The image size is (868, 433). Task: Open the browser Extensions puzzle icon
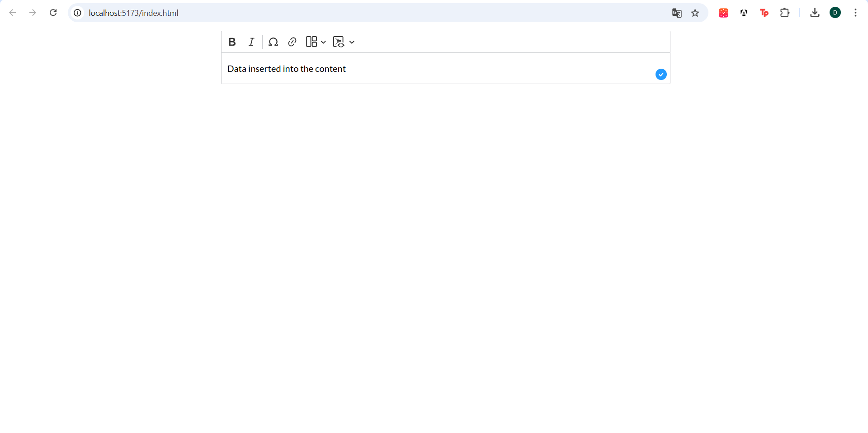point(785,13)
